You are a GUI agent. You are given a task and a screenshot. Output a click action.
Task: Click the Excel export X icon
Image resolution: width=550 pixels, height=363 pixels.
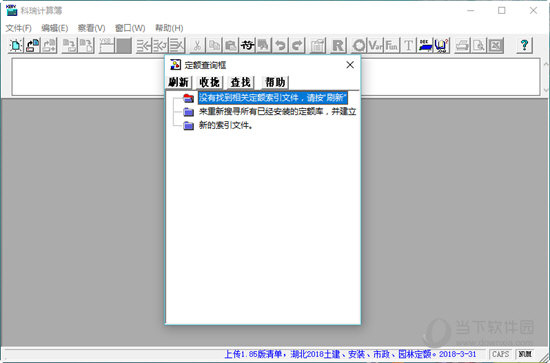(495, 46)
